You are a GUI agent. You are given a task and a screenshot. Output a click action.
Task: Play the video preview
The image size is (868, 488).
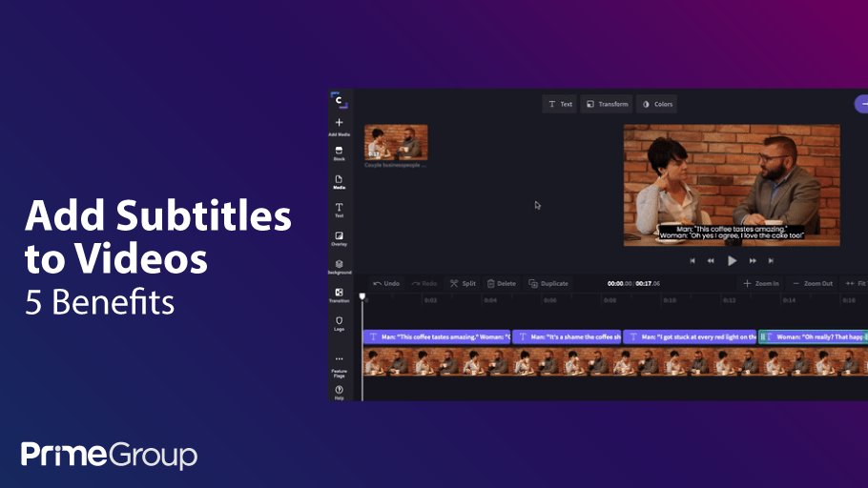tap(732, 260)
